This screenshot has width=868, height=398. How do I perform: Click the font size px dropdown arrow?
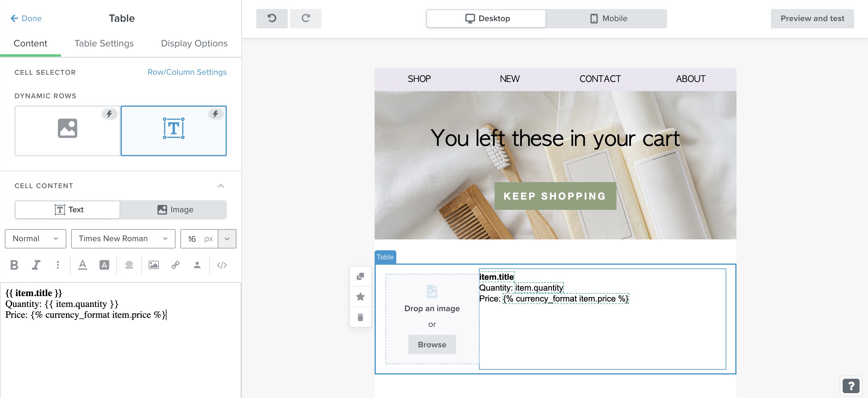pyautogui.click(x=227, y=238)
